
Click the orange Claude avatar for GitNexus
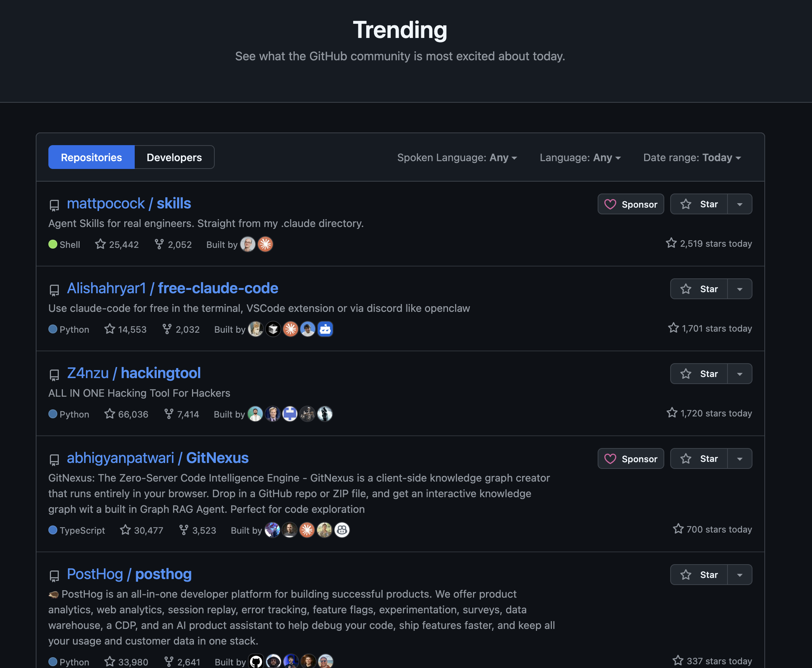click(307, 530)
